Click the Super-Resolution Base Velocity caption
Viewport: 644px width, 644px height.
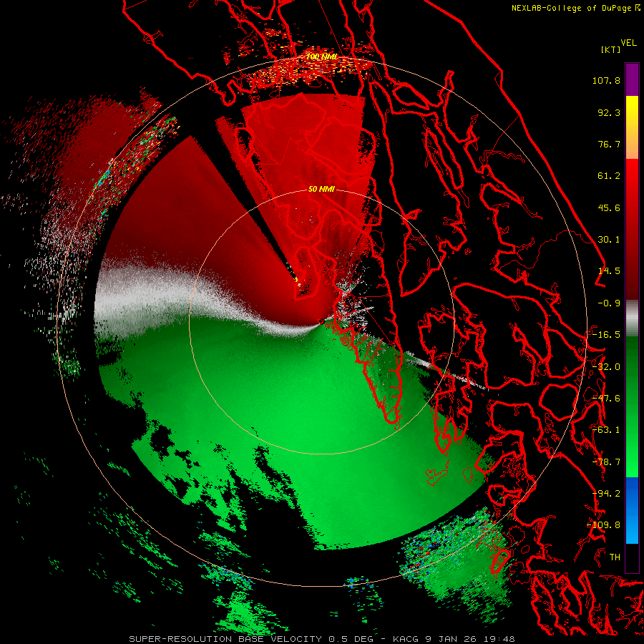321,639
